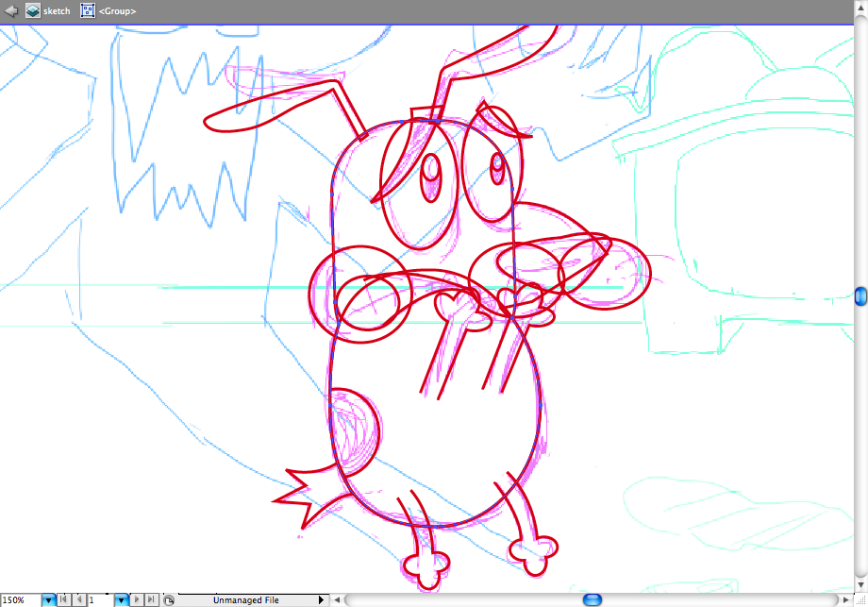Select the '<Group>' label in isolation bar

(117, 11)
